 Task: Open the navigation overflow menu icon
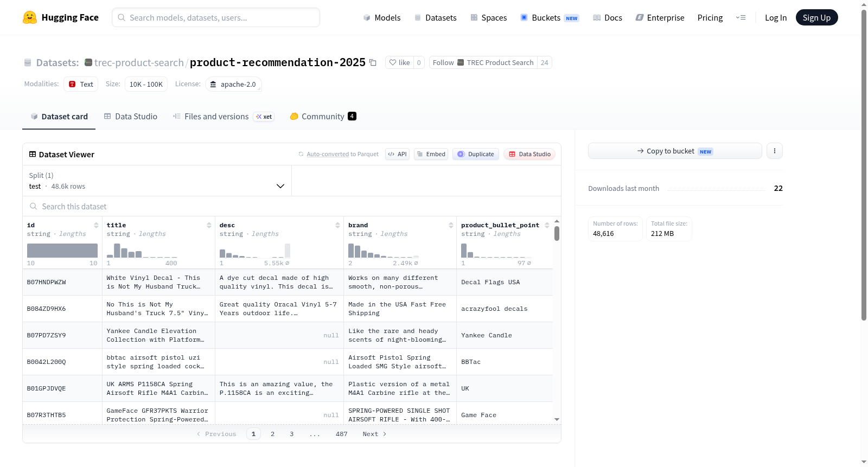point(741,17)
